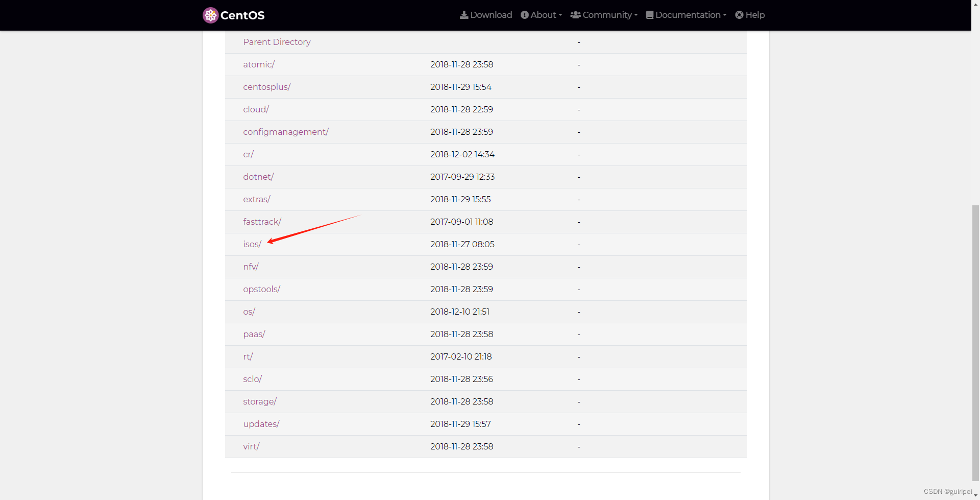This screenshot has height=500, width=980.
Task: Select Help in the navigation bar
Action: tap(755, 15)
